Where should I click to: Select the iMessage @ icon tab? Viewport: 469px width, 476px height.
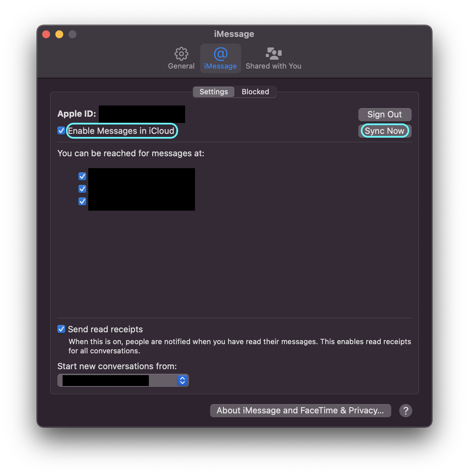click(x=220, y=58)
